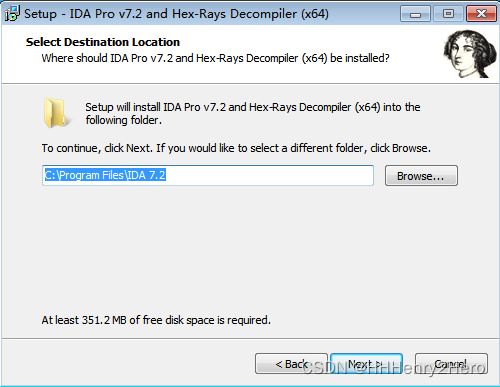500x387 pixels.
Task: Click the highlighted C:\Program Files\IDA 7.2 text
Action: 105,175
